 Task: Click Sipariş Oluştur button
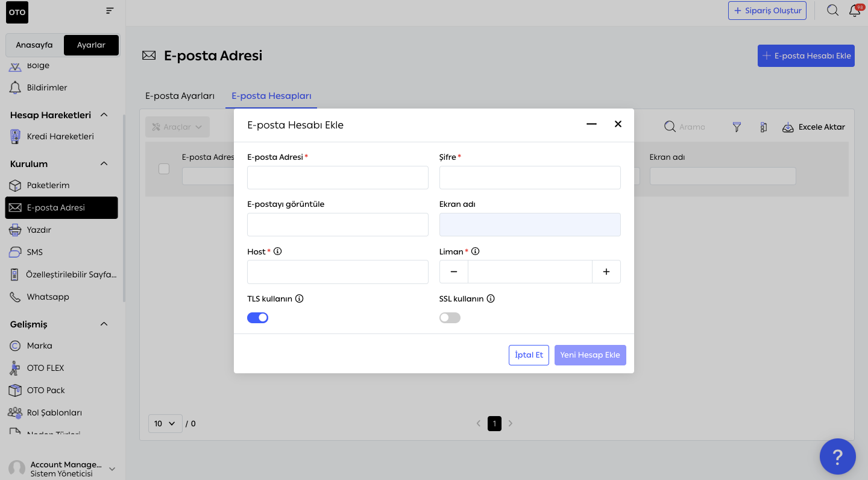(767, 10)
